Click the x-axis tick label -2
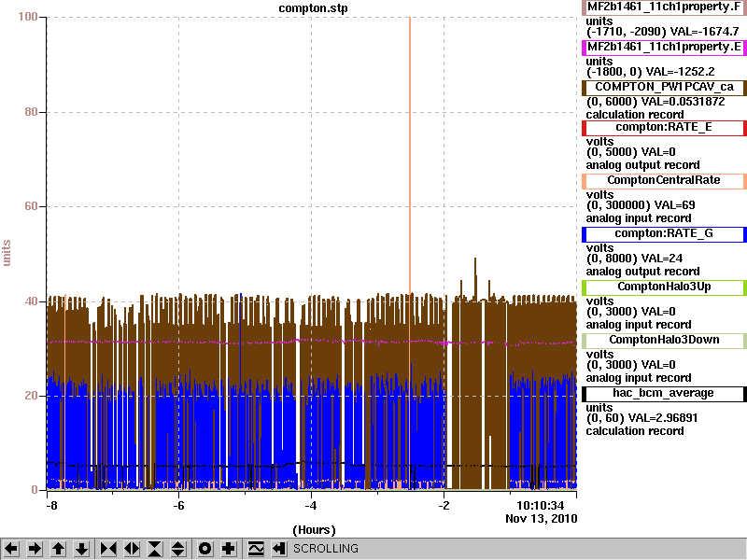The height and width of the screenshot is (560, 747). (444, 505)
